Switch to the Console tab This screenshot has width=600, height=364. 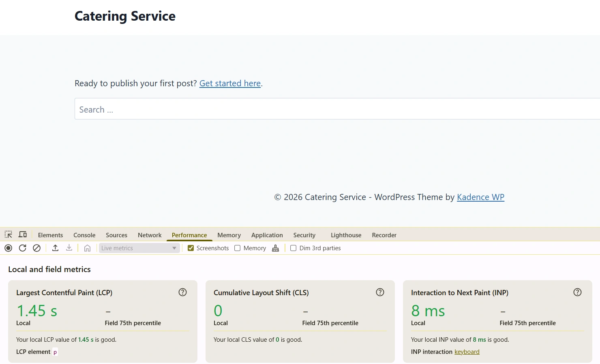84,235
